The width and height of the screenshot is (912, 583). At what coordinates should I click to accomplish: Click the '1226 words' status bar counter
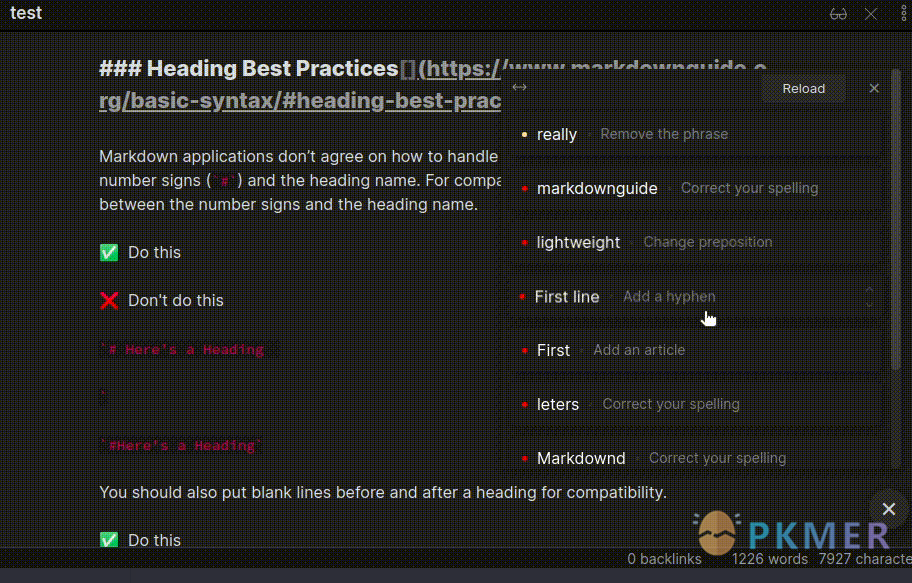coord(770,559)
